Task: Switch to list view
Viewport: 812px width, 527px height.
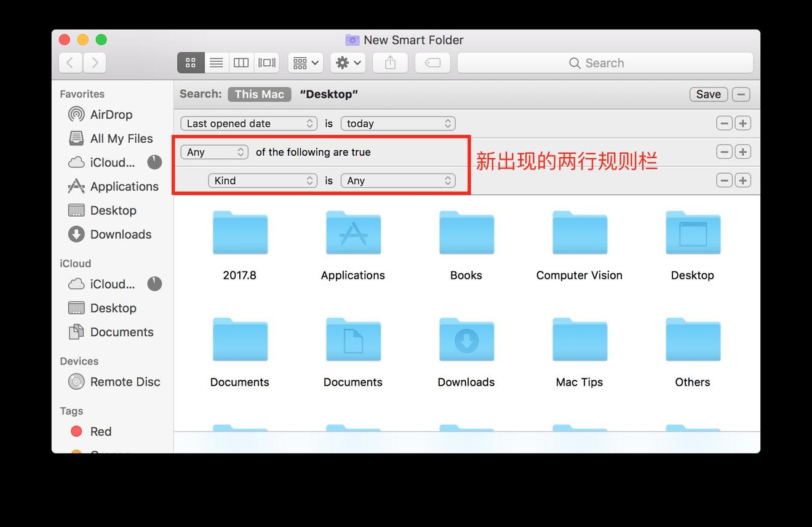Action: point(216,62)
